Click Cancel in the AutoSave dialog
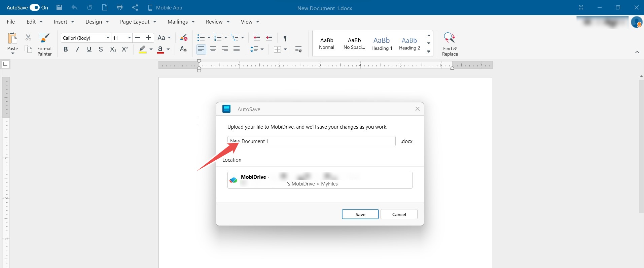The width and height of the screenshot is (644, 268). (399, 214)
